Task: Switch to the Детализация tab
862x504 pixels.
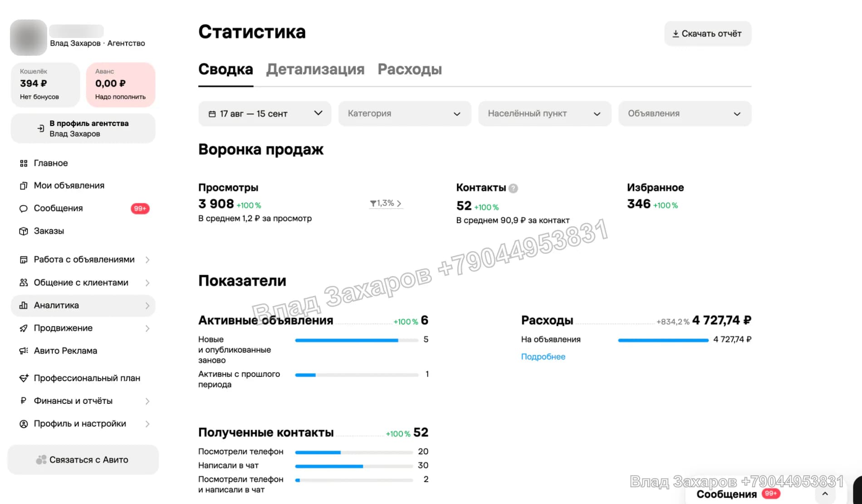Action: (x=315, y=69)
